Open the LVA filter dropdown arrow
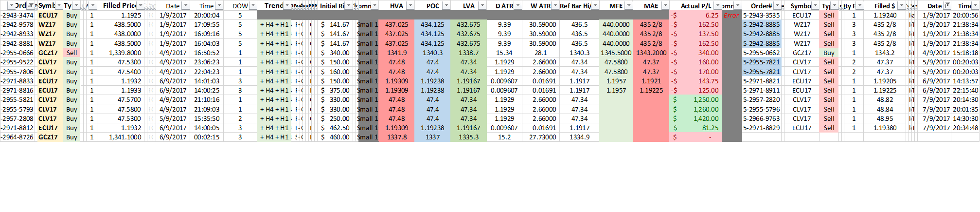 (482, 5)
